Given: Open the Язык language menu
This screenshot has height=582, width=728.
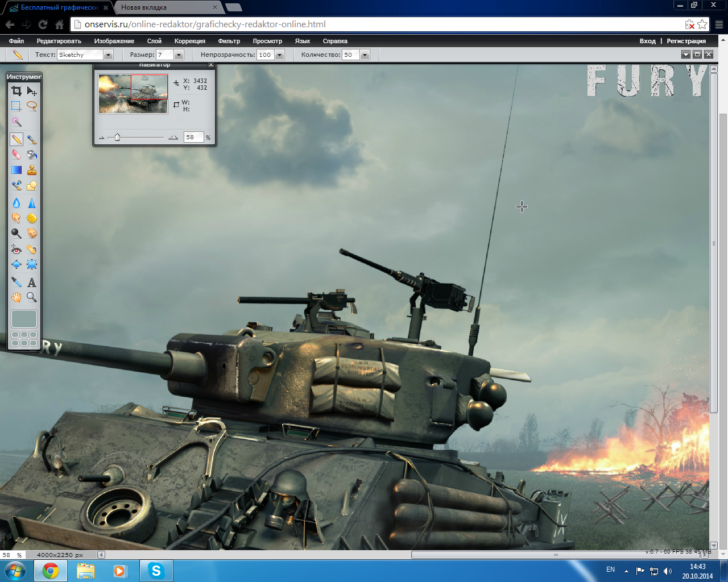Looking at the screenshot, I should pos(303,41).
